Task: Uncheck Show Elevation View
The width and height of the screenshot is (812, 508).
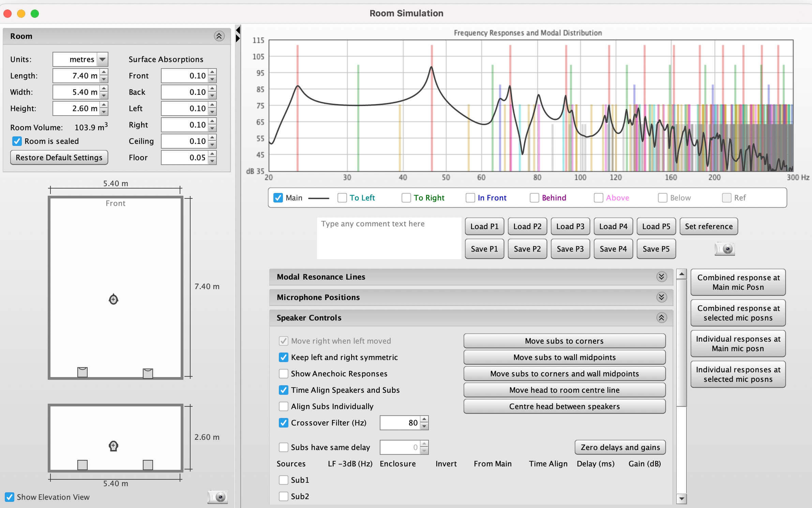Action: pos(10,497)
